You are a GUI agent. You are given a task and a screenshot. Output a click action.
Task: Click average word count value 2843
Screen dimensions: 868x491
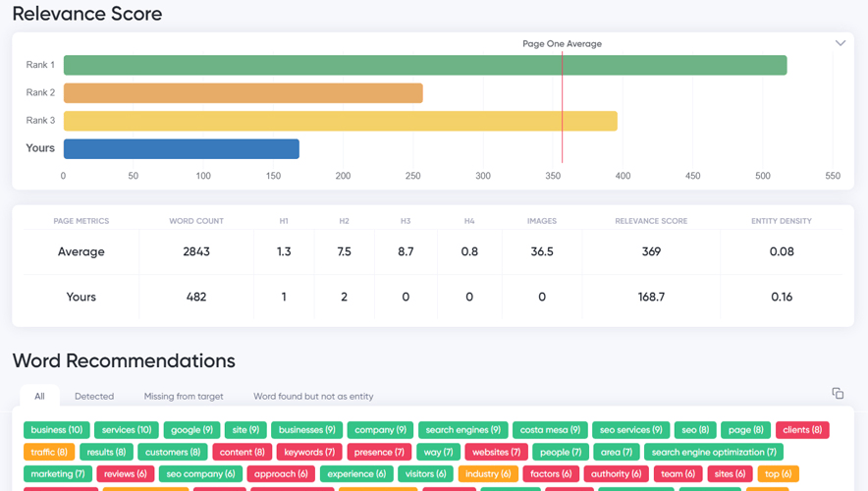(x=196, y=251)
